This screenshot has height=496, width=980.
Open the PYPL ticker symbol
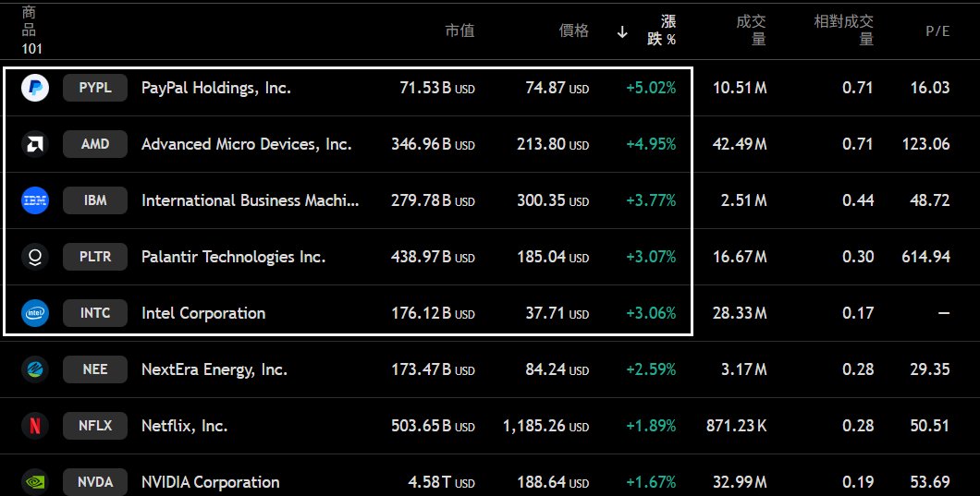[x=95, y=88]
